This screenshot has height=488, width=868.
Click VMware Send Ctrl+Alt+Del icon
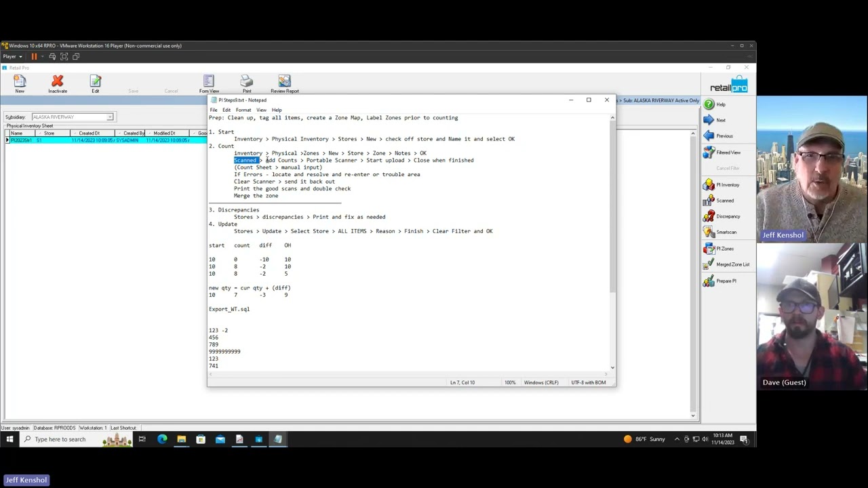point(52,56)
